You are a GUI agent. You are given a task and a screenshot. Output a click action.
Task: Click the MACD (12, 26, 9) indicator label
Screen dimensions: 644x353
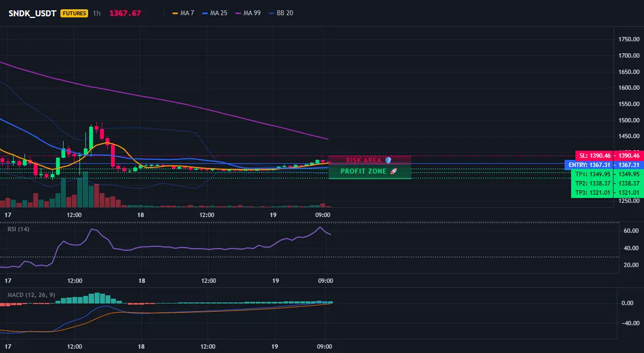31,295
